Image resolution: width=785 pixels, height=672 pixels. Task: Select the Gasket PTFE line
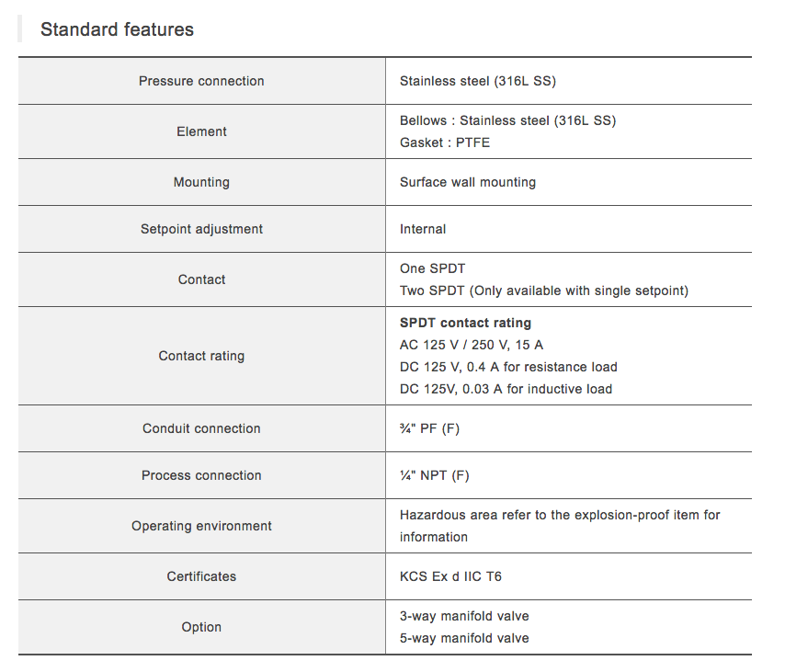tap(445, 142)
